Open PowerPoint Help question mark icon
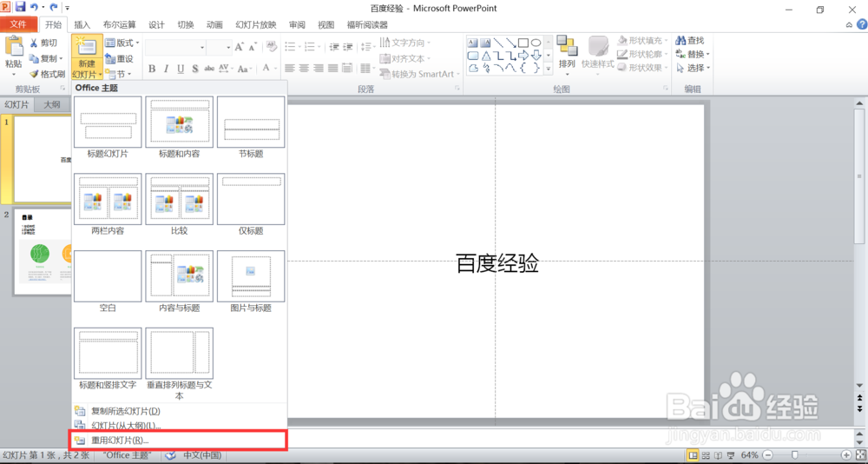This screenshot has height=464, width=868. (862, 24)
